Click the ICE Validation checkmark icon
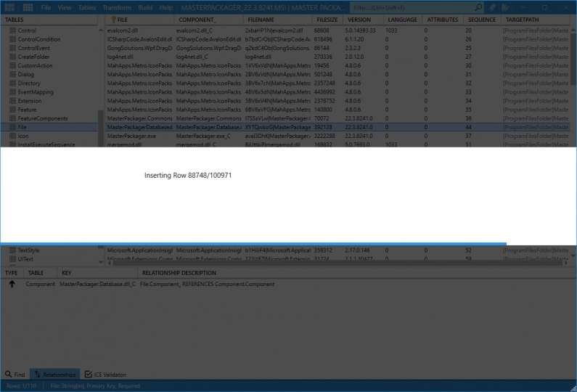The width and height of the screenshot is (577, 392). tap(89, 375)
